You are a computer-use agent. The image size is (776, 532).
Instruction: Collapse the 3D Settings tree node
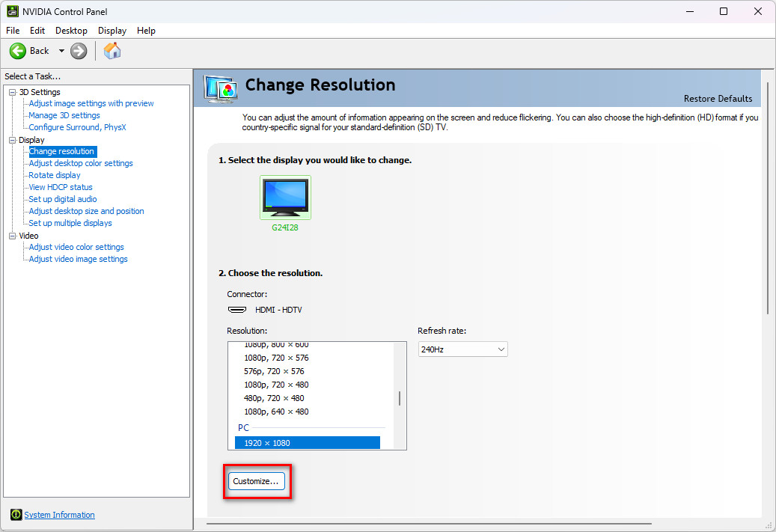click(x=13, y=92)
